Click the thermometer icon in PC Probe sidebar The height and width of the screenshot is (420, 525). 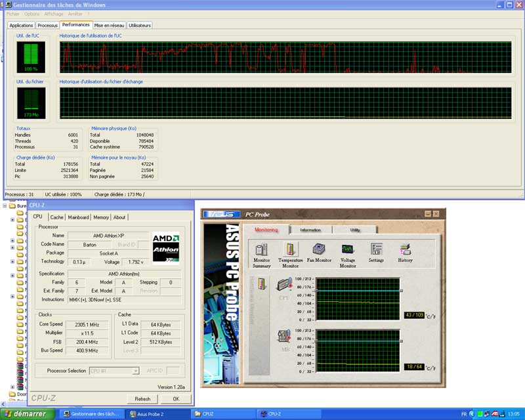pos(262,283)
